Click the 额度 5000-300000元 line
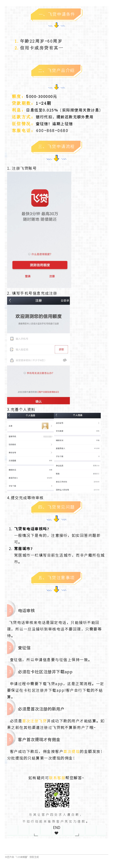Screen dimensions: 113x868 [34, 96]
